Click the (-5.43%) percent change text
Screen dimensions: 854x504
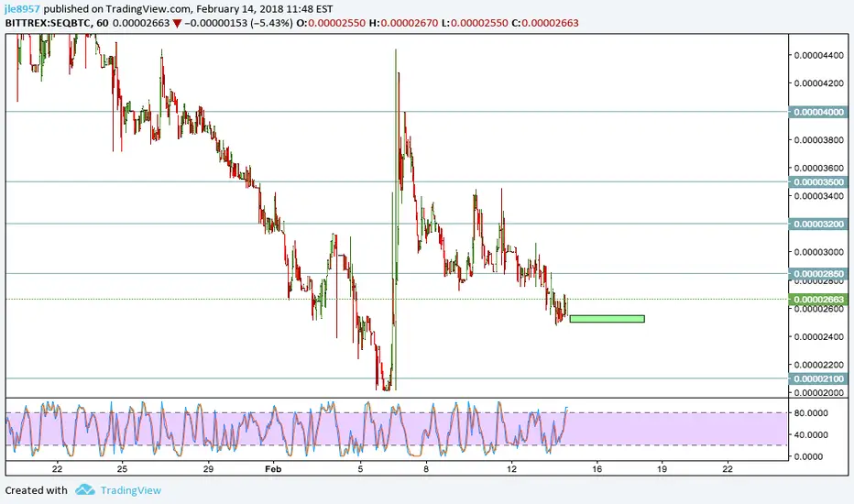[272, 23]
